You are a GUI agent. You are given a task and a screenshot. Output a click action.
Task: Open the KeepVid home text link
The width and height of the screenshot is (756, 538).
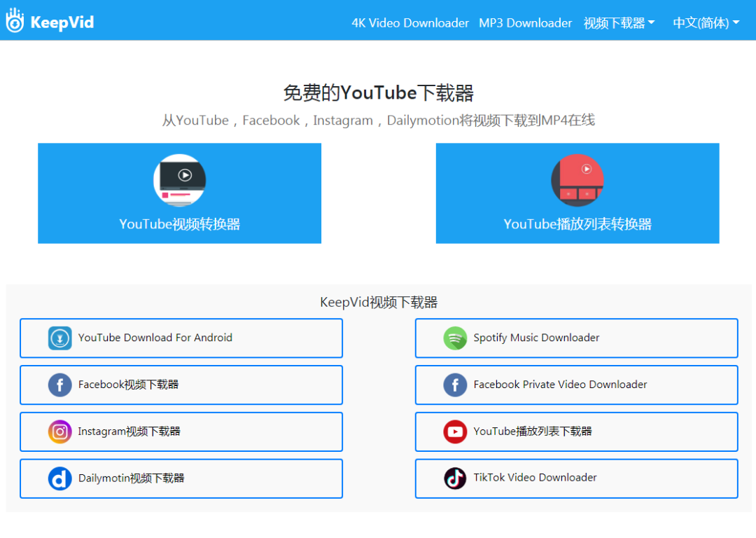(62, 22)
